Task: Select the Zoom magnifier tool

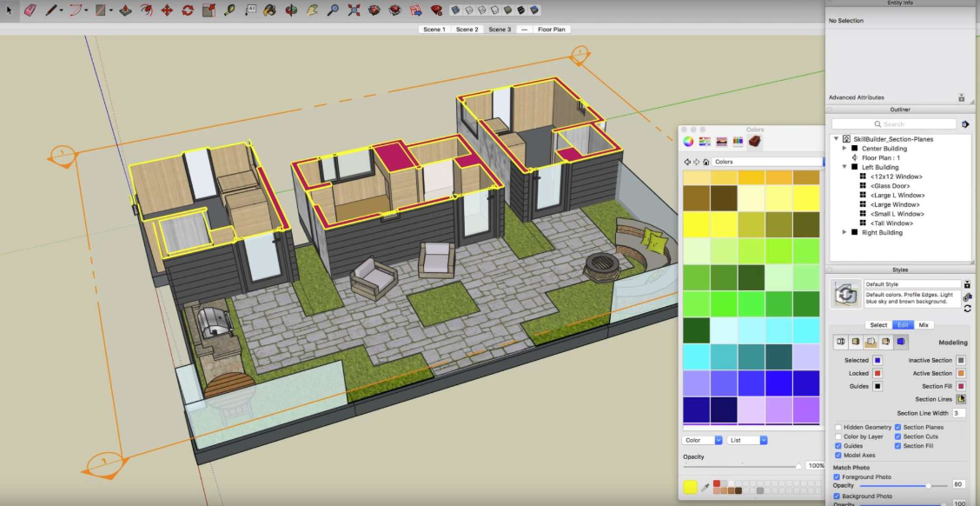Action: coord(333,10)
